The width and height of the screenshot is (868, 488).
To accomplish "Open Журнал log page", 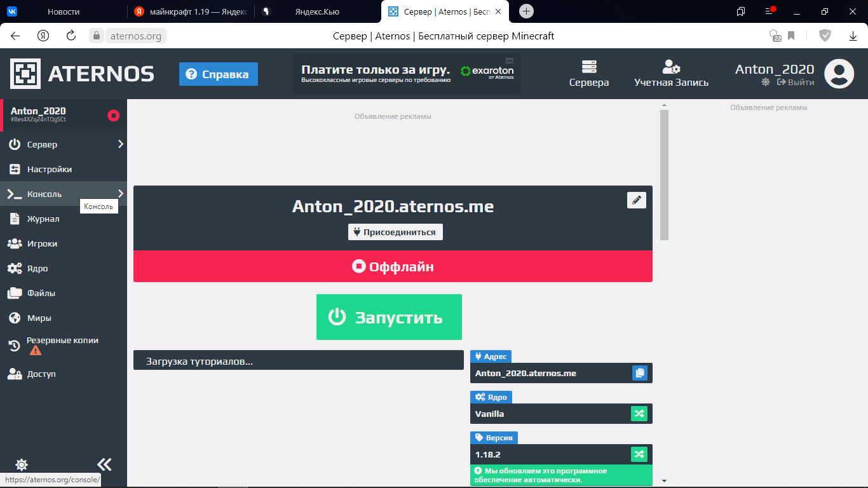I will [64, 219].
